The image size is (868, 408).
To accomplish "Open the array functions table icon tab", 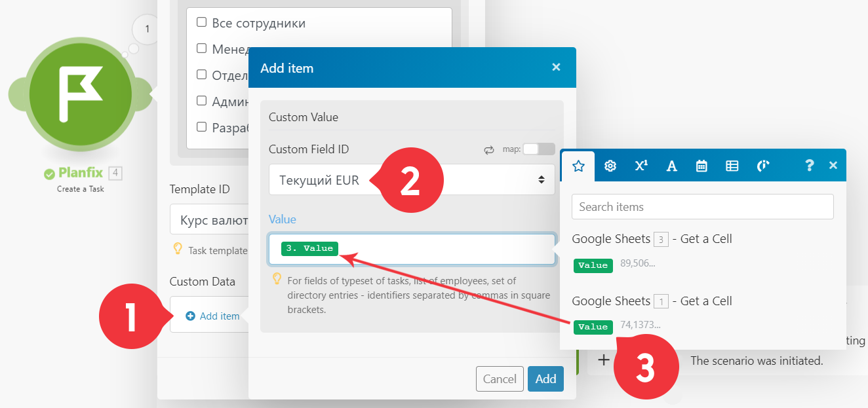I will click(x=732, y=166).
